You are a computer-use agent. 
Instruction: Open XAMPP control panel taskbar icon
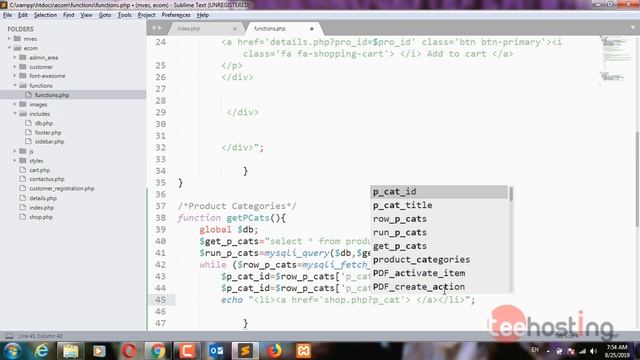tap(303, 351)
